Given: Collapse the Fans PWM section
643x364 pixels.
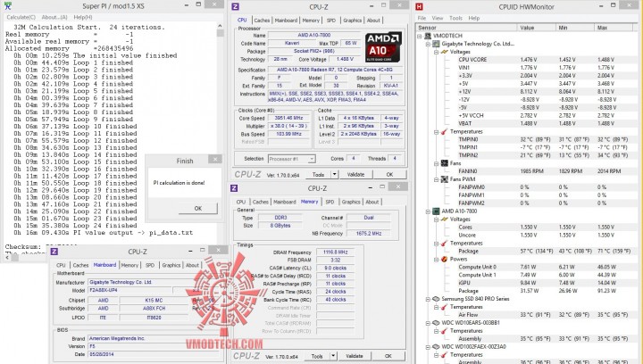Looking at the screenshot, I should point(437,179).
